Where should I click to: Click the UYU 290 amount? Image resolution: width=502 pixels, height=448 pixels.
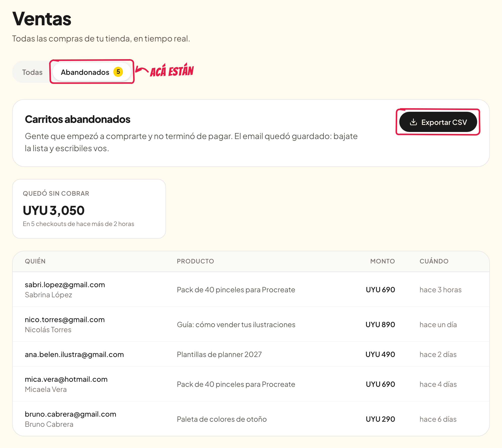pyautogui.click(x=380, y=419)
